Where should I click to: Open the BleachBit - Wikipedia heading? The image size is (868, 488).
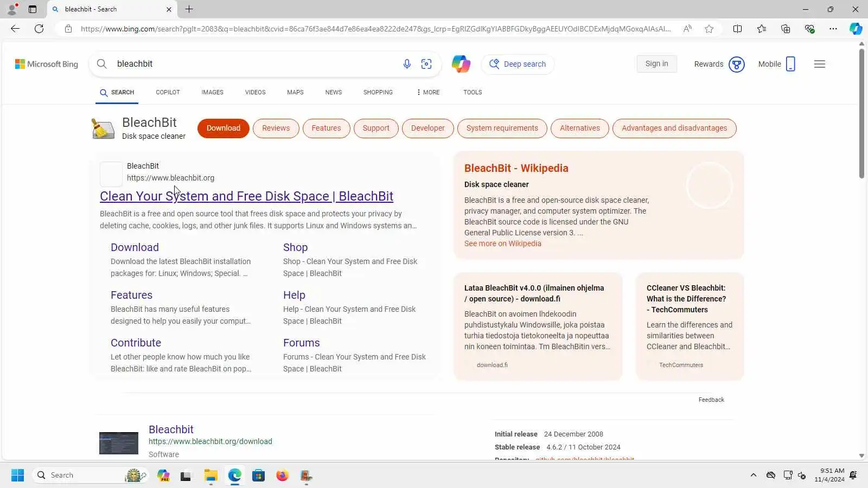coord(516,168)
